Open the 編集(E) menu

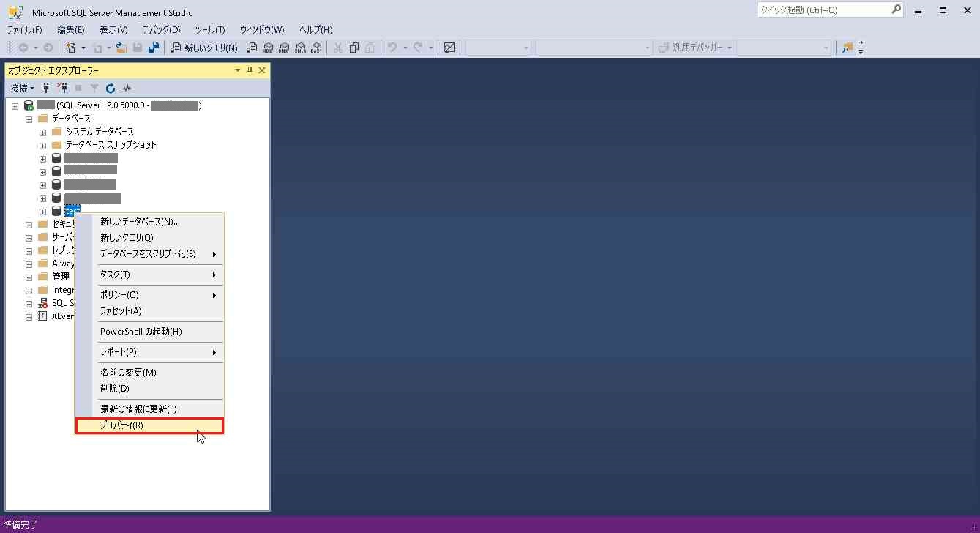point(71,29)
